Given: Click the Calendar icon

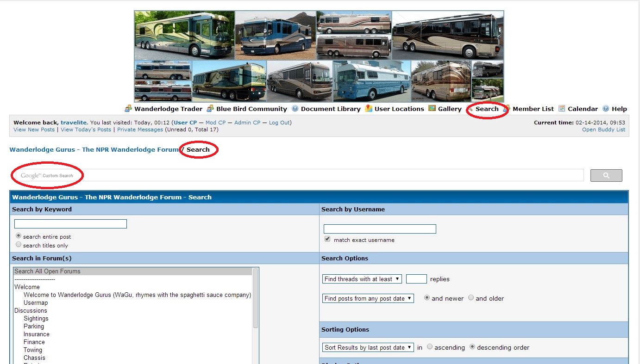Looking at the screenshot, I should 562,109.
